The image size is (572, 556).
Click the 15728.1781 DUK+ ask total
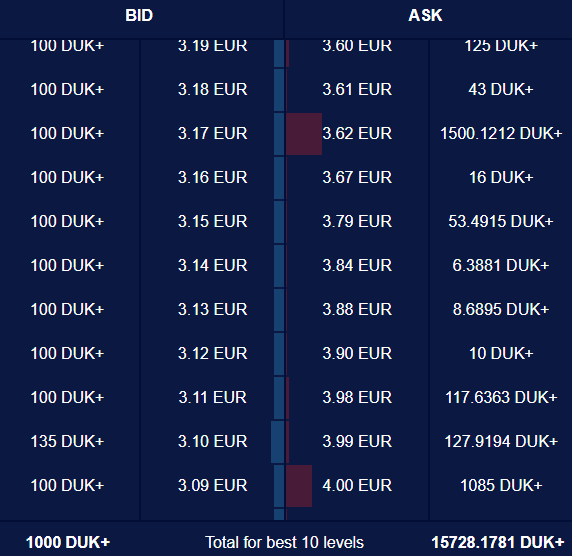tap(498, 543)
